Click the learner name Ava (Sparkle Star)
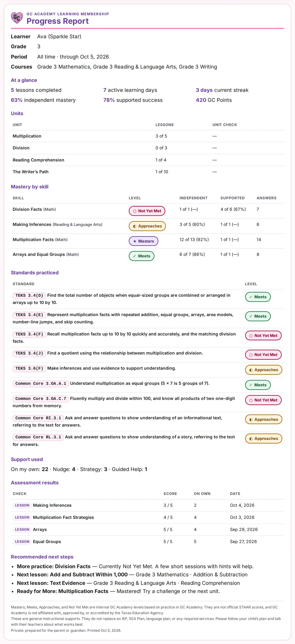295x644 pixels. [59, 37]
